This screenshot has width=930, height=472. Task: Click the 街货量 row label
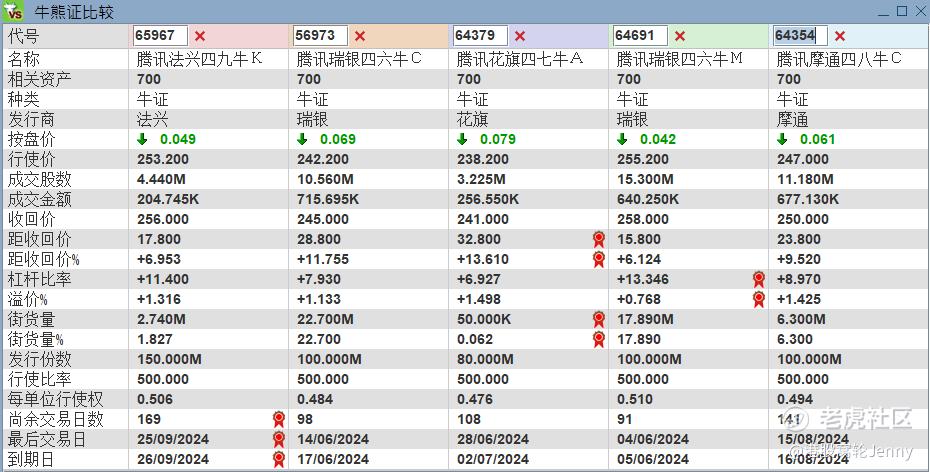(x=31, y=320)
